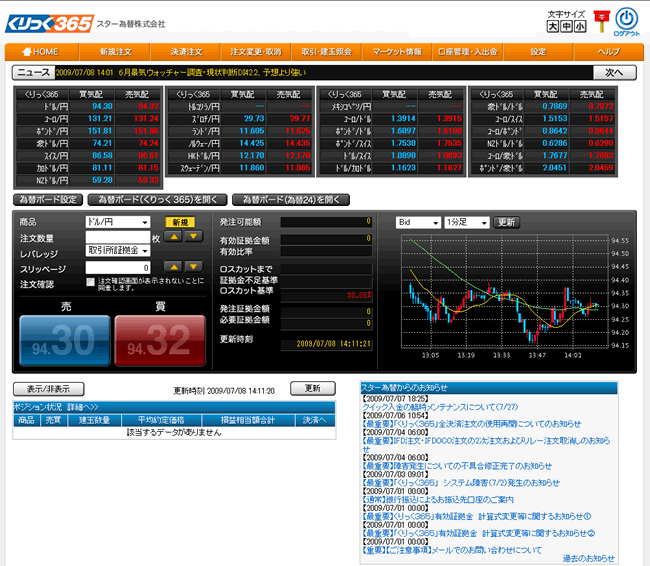This screenshot has height=566, width=650.
Task: Decrease slippage with down arrow
Action: coord(194,267)
